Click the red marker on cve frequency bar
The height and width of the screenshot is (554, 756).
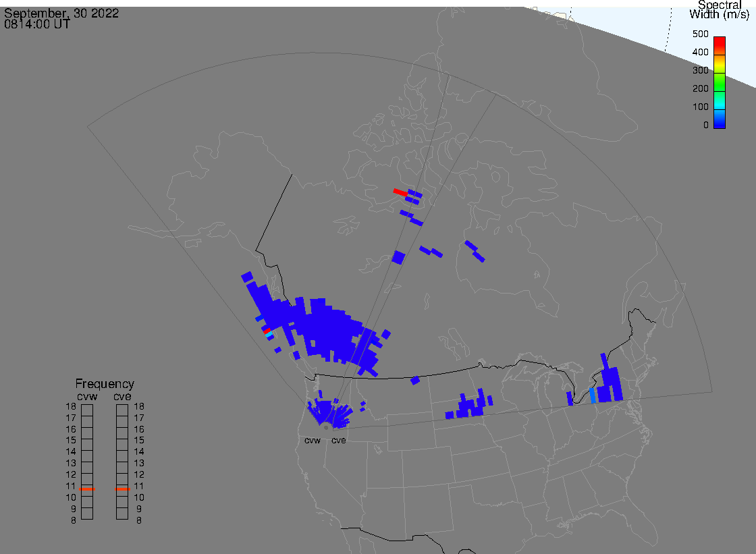point(122,489)
